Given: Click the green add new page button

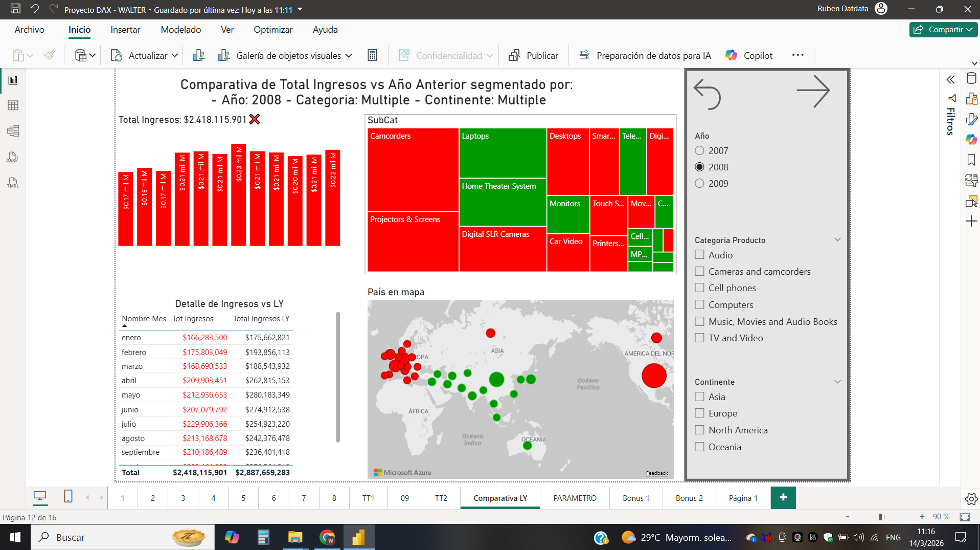Looking at the screenshot, I should (783, 497).
